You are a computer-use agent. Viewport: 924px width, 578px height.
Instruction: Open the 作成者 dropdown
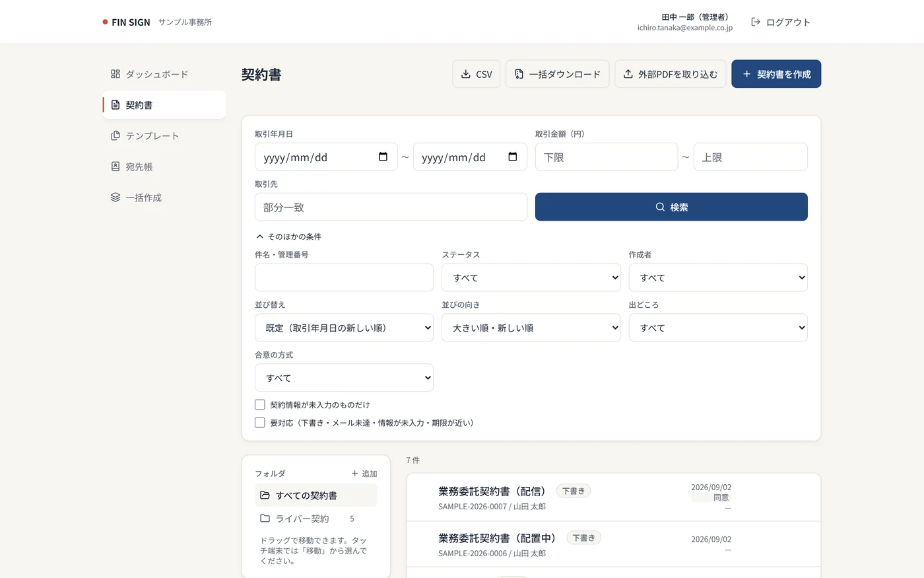(x=718, y=277)
